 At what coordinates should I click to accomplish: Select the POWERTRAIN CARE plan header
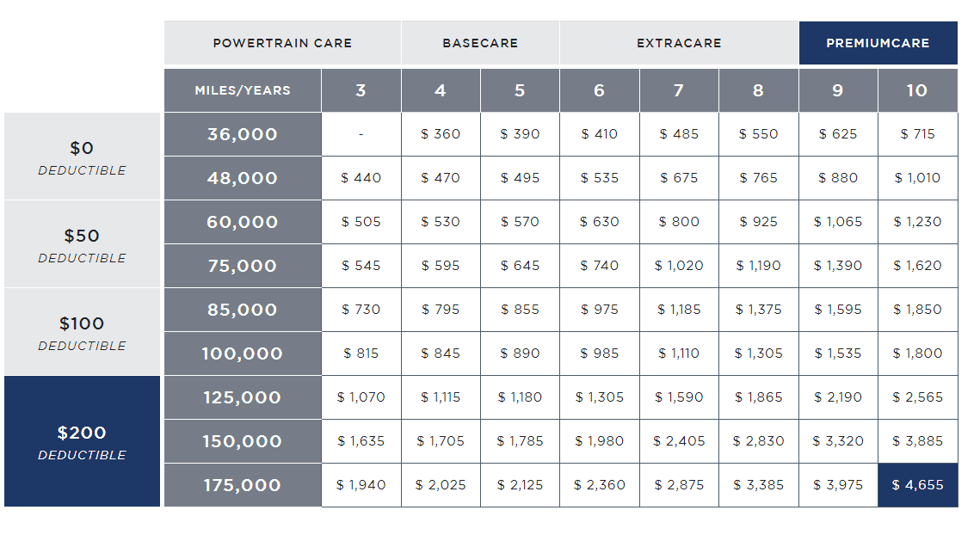coord(282,43)
